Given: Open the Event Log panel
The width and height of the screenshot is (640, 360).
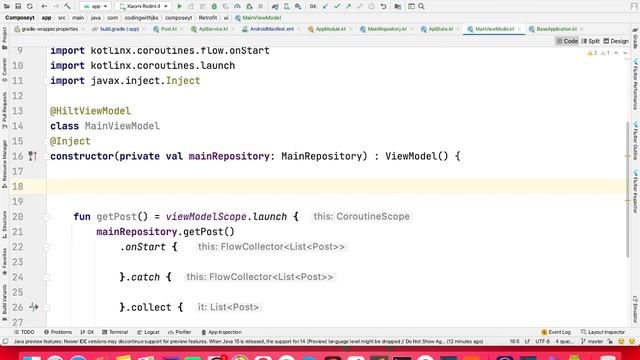Looking at the screenshot, I should pyautogui.click(x=556, y=332).
